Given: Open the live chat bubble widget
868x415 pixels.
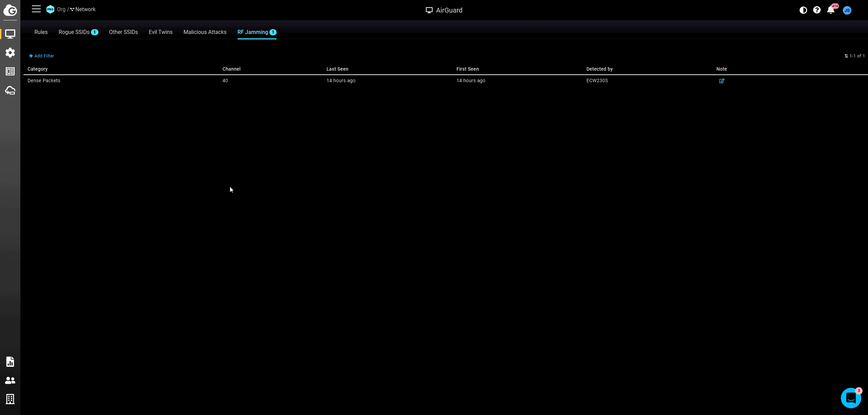Looking at the screenshot, I should [x=851, y=398].
